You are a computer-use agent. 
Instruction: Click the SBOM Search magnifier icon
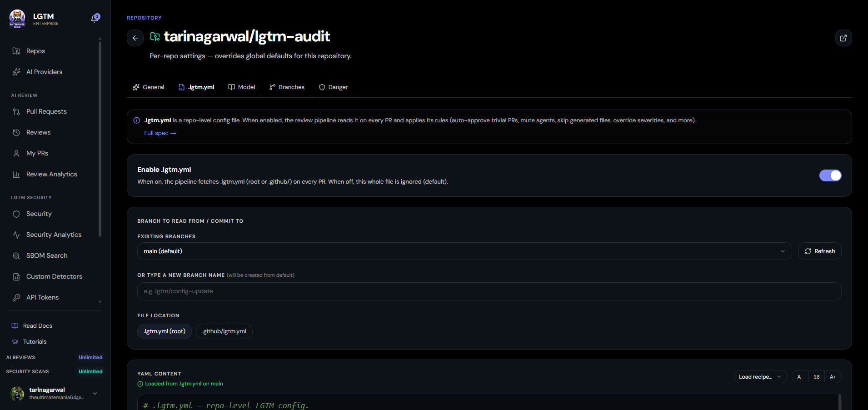click(16, 255)
